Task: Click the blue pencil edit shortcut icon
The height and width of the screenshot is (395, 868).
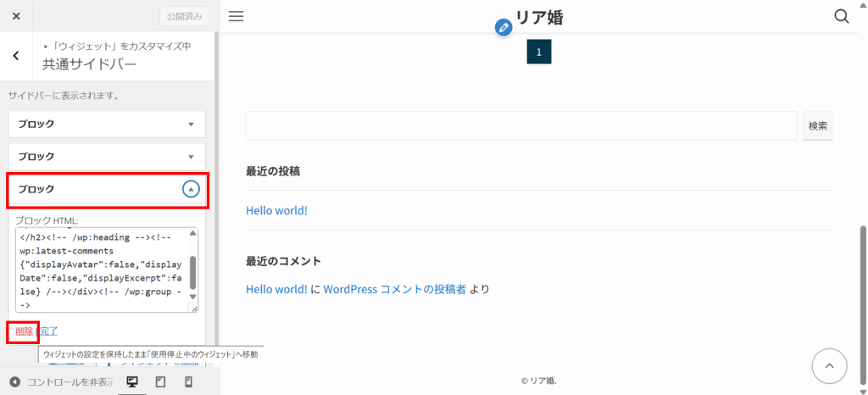Action: click(504, 28)
